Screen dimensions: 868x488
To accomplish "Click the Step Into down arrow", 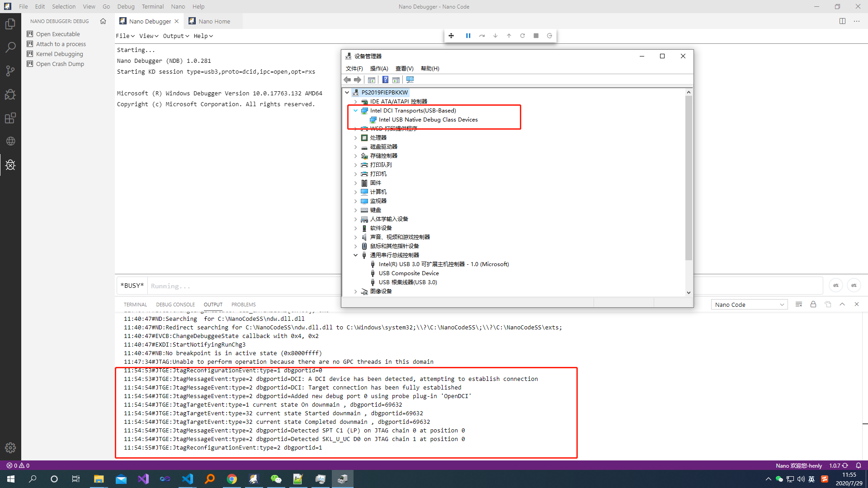I will tap(495, 36).
